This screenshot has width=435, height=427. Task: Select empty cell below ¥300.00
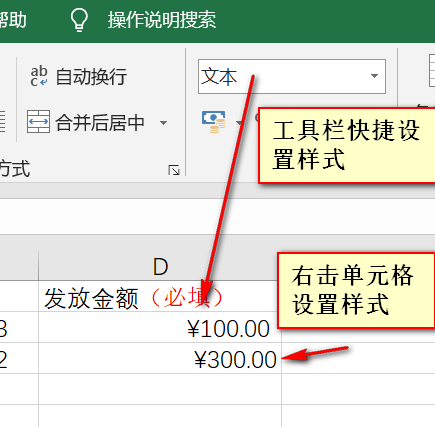pyautogui.click(x=160, y=389)
